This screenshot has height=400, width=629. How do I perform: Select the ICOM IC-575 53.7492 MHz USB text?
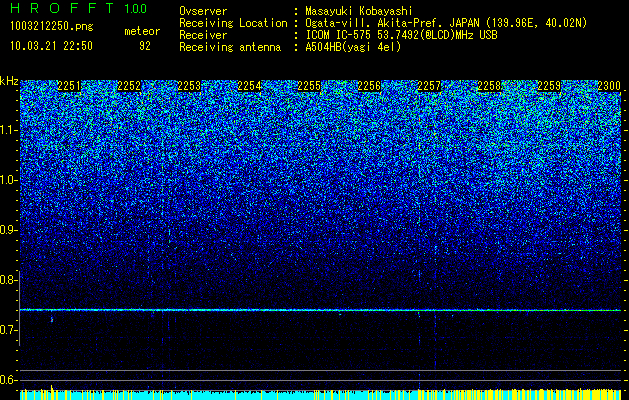[401, 36]
